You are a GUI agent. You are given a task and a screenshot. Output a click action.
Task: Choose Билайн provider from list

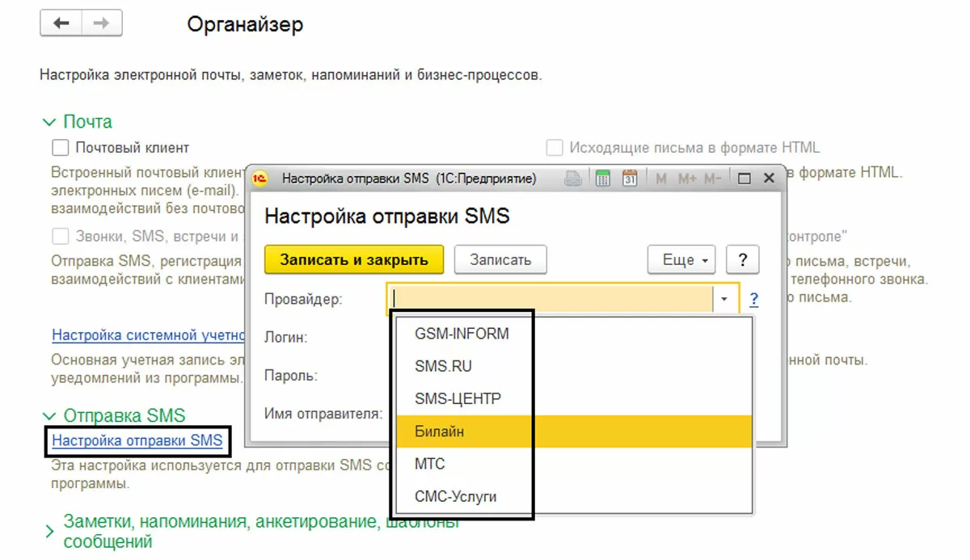coord(574,432)
